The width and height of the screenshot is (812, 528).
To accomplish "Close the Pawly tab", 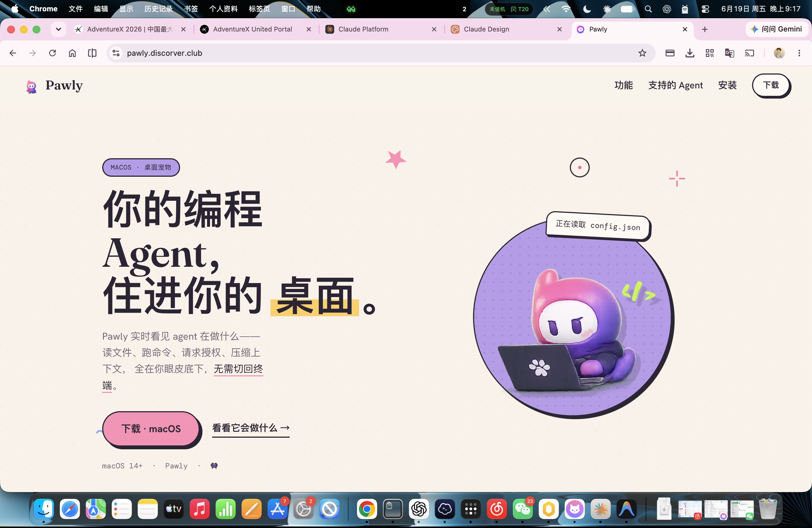I will pyautogui.click(x=685, y=29).
